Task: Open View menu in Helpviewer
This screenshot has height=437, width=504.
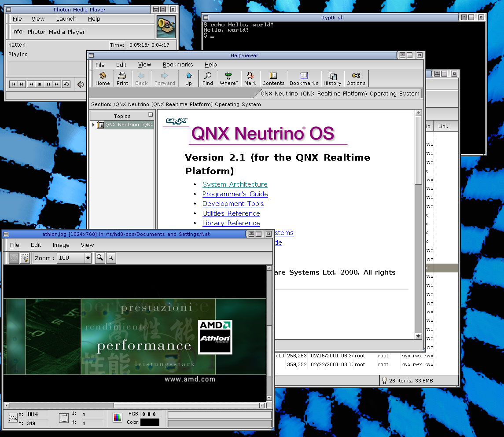Action: click(145, 65)
